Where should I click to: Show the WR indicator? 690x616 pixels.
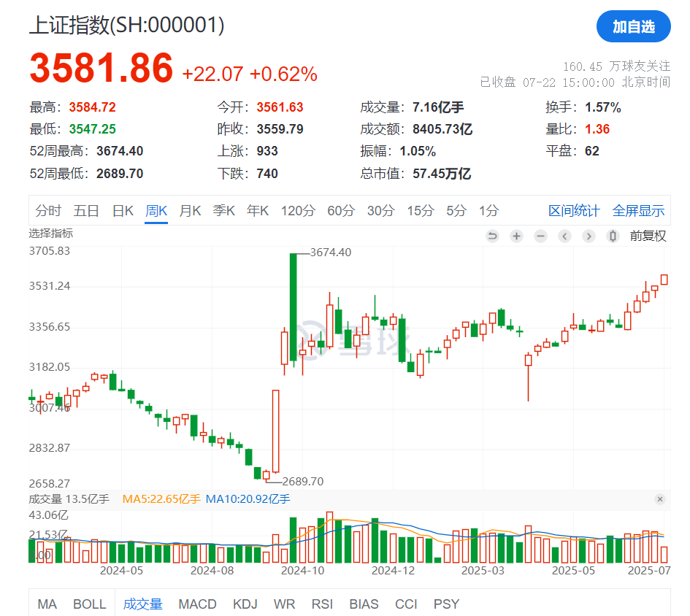pos(284,604)
